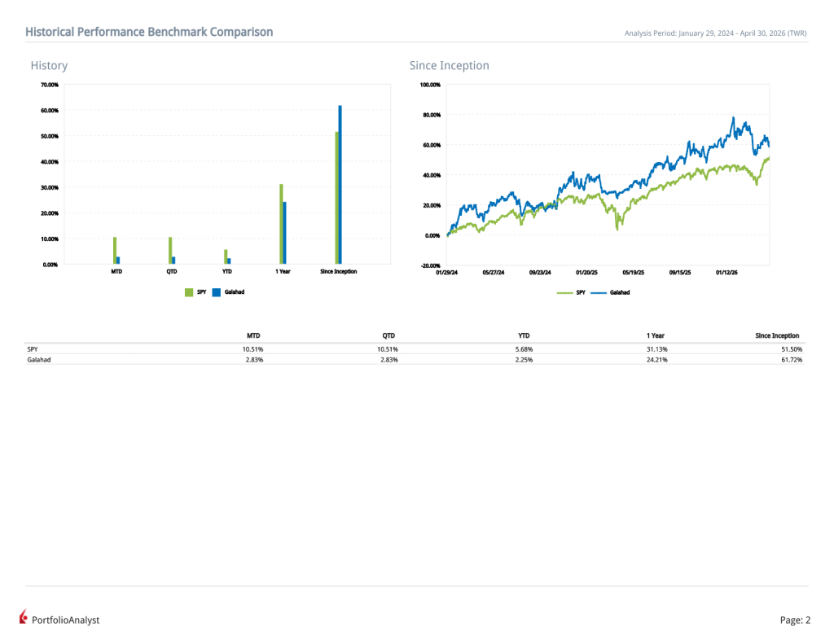Click the Historical Performance Benchmark Comparison title
Image resolution: width=834 pixels, height=644 pixels.
pos(149,32)
